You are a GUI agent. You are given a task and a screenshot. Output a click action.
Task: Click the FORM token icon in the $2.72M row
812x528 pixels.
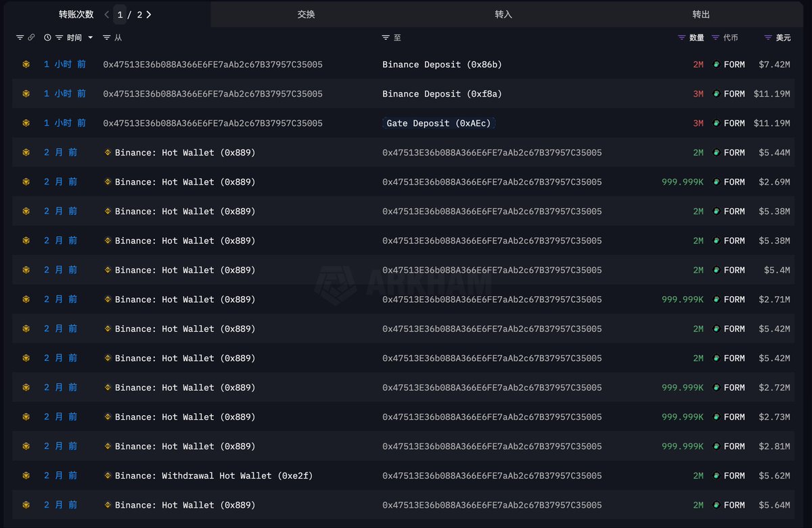[717, 387]
